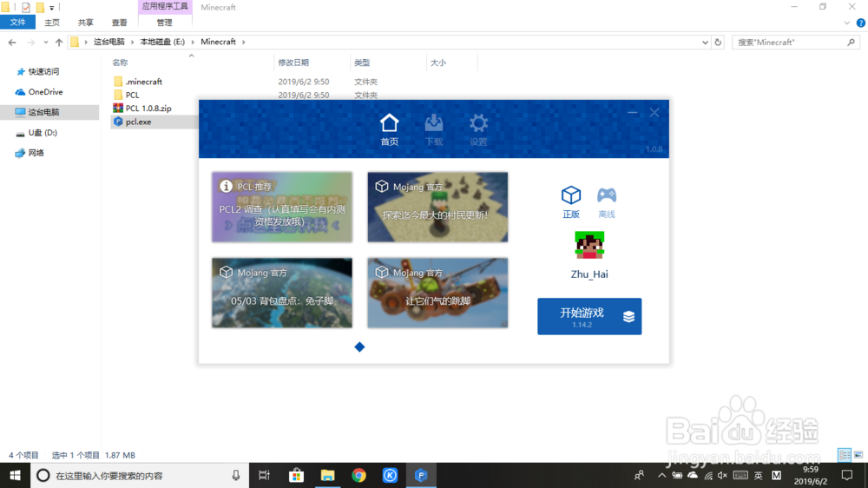Open the 文件 menu in Explorer
The height and width of the screenshot is (488, 868).
tap(17, 23)
